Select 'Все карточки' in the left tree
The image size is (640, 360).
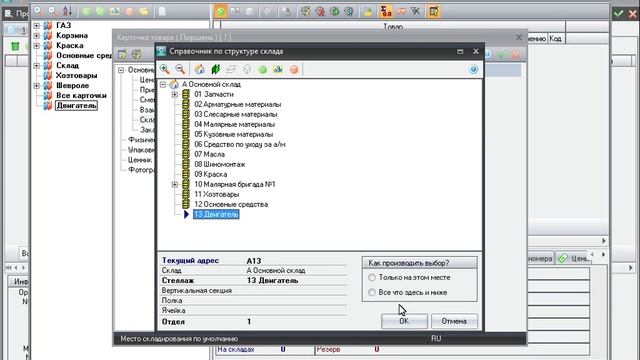coord(81,96)
